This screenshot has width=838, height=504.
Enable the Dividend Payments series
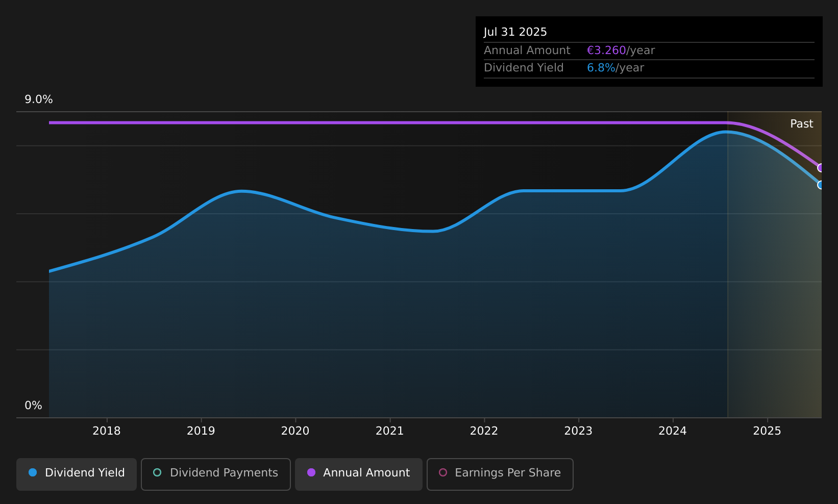click(x=216, y=474)
